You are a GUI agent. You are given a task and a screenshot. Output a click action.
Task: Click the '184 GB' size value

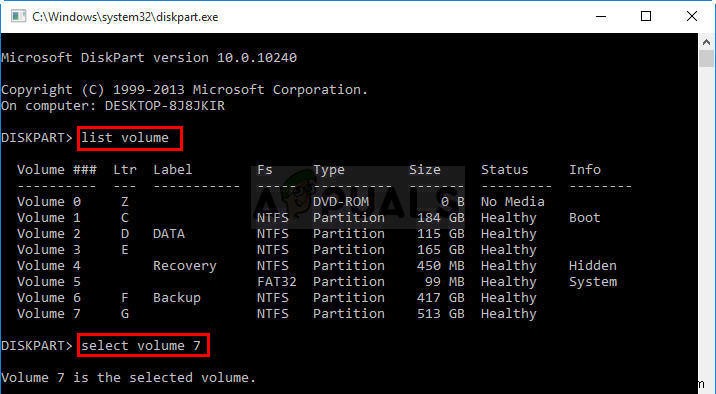(x=441, y=218)
